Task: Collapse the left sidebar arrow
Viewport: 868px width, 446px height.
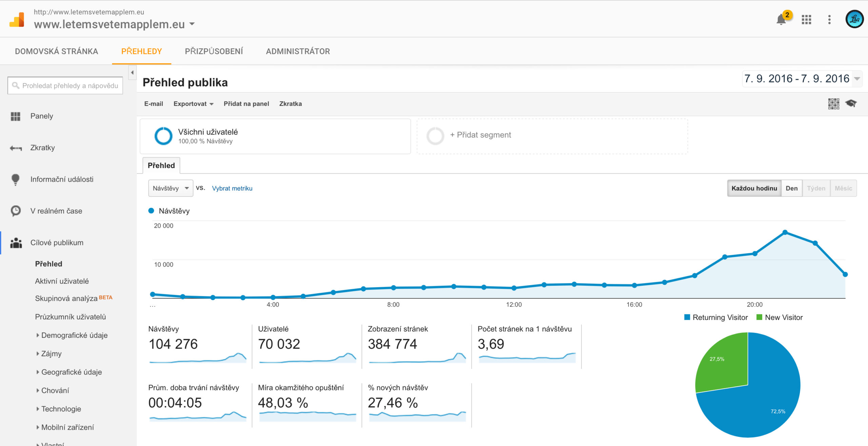Action: pyautogui.click(x=132, y=72)
